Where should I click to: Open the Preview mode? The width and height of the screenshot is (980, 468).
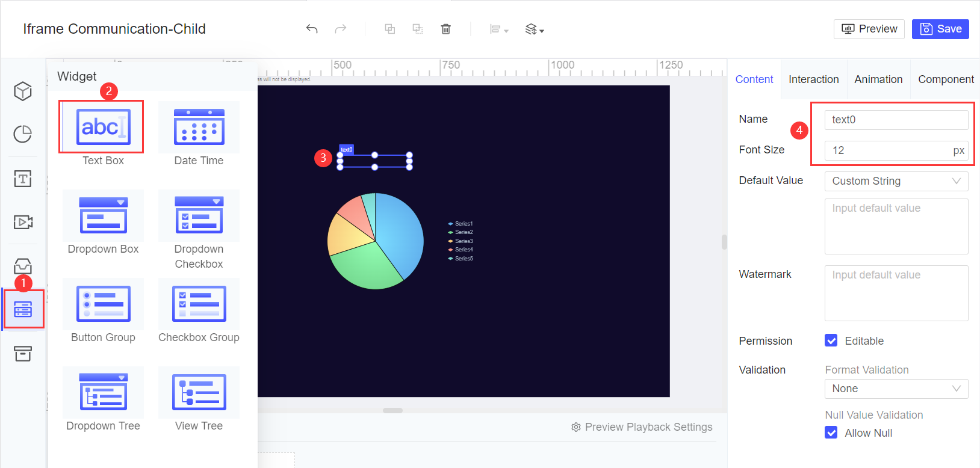pyautogui.click(x=869, y=29)
